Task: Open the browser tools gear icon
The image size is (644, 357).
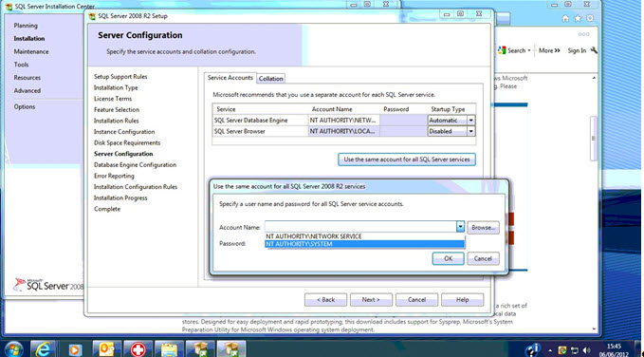Action: 590,18
